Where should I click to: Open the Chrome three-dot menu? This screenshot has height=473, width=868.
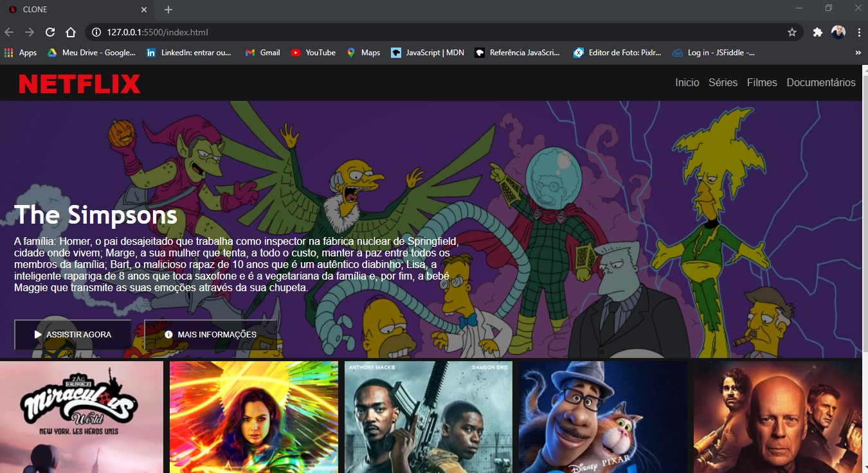coord(859,32)
